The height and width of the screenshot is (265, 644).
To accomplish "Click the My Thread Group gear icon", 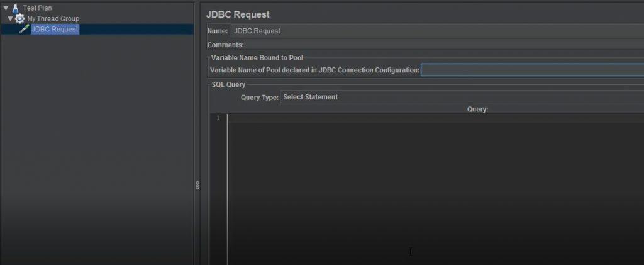I will pos(19,18).
